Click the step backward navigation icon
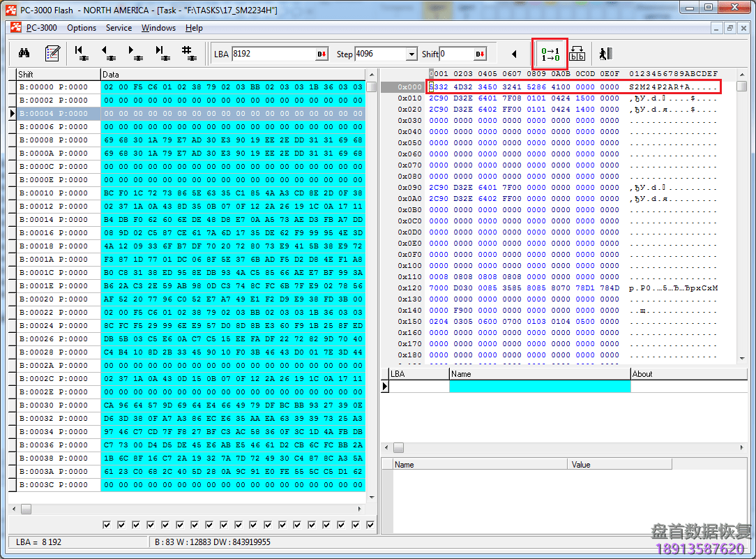Viewport: 756px width, 559px height. (107, 53)
